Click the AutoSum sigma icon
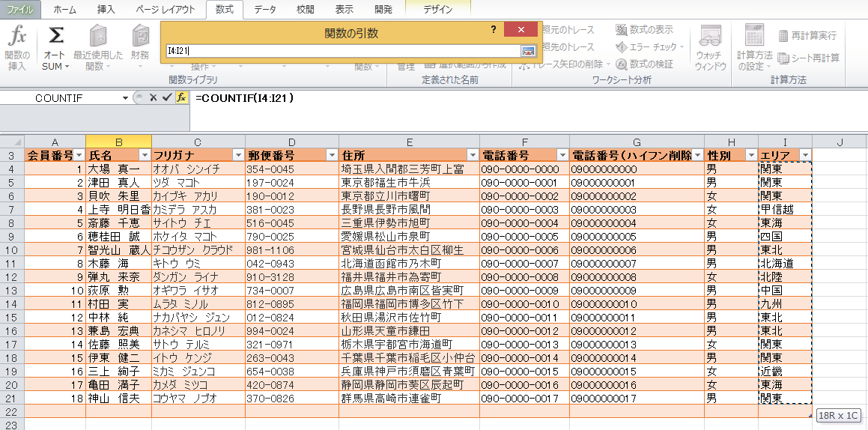Image resolution: width=868 pixels, height=430 pixels. coord(55,35)
